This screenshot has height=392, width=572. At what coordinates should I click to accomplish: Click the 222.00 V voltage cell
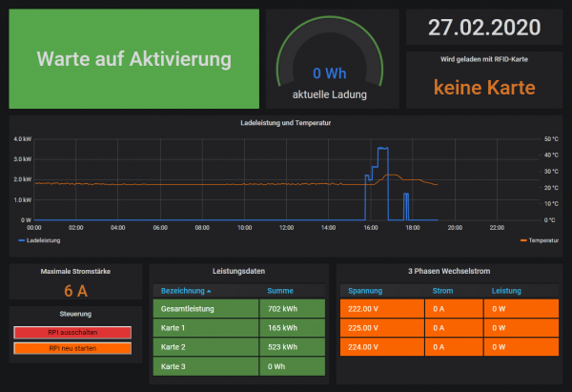click(x=378, y=309)
